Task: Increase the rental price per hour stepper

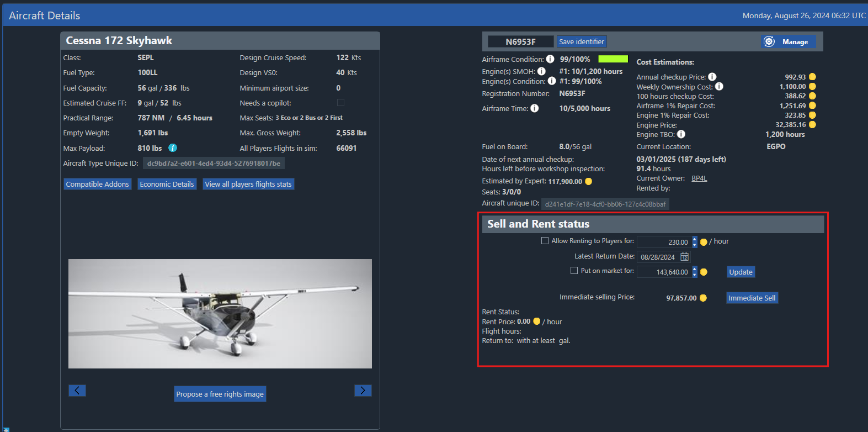Action: [x=695, y=239]
